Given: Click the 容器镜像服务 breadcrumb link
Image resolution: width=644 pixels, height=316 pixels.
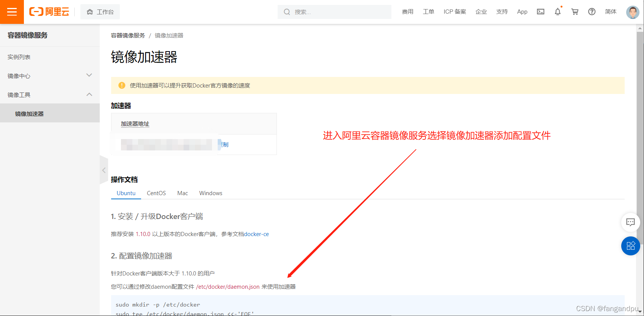Looking at the screenshot, I should pyautogui.click(x=128, y=35).
